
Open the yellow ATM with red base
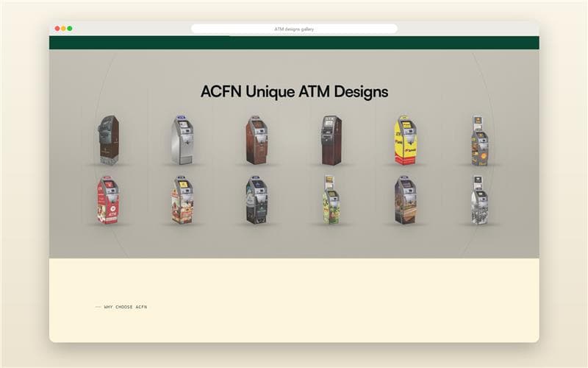pyautogui.click(x=406, y=140)
